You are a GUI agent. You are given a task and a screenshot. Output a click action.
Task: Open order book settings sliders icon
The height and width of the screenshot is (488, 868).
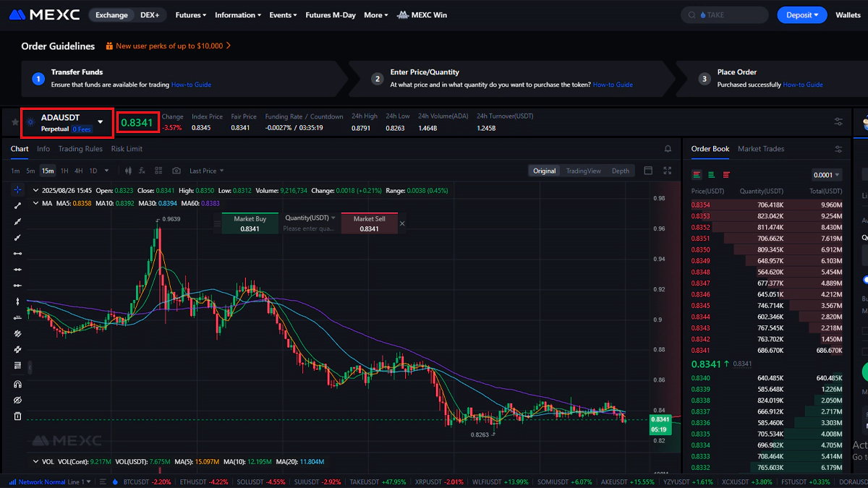click(838, 149)
